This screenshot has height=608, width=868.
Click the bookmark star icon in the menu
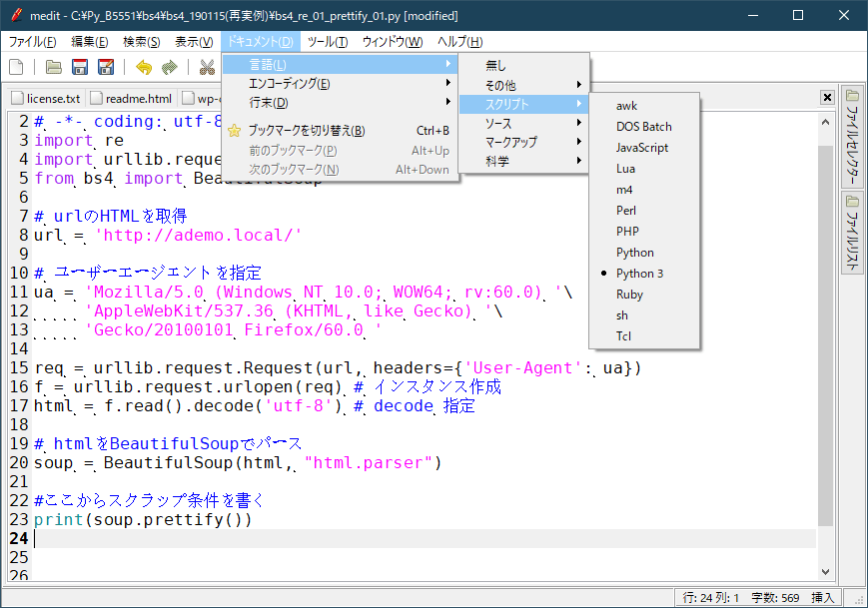pos(234,131)
